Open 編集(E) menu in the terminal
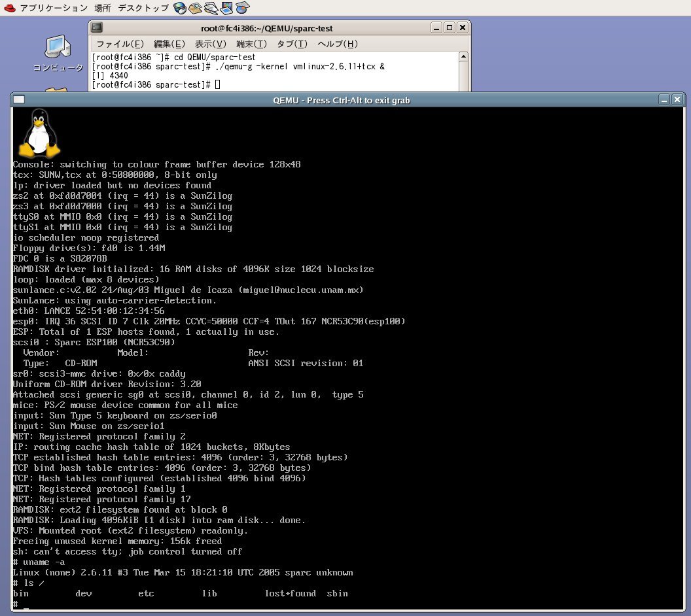This screenshot has height=616, width=691. 169,44
